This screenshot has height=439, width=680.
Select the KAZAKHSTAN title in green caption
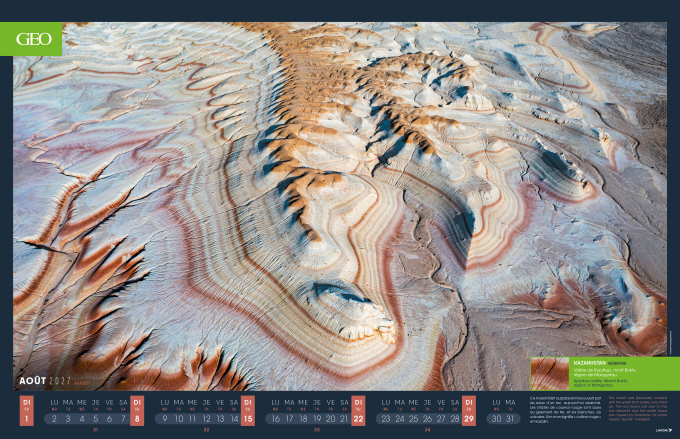pos(588,363)
